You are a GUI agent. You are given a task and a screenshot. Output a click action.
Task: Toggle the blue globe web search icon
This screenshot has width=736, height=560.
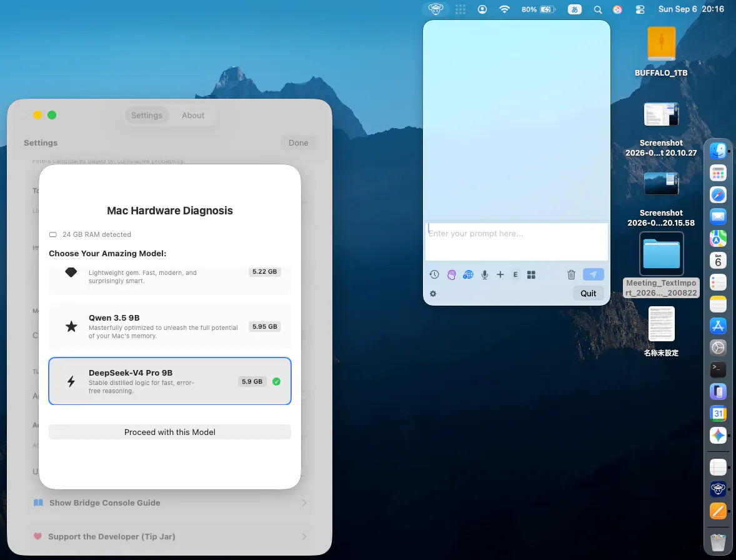pyautogui.click(x=468, y=274)
